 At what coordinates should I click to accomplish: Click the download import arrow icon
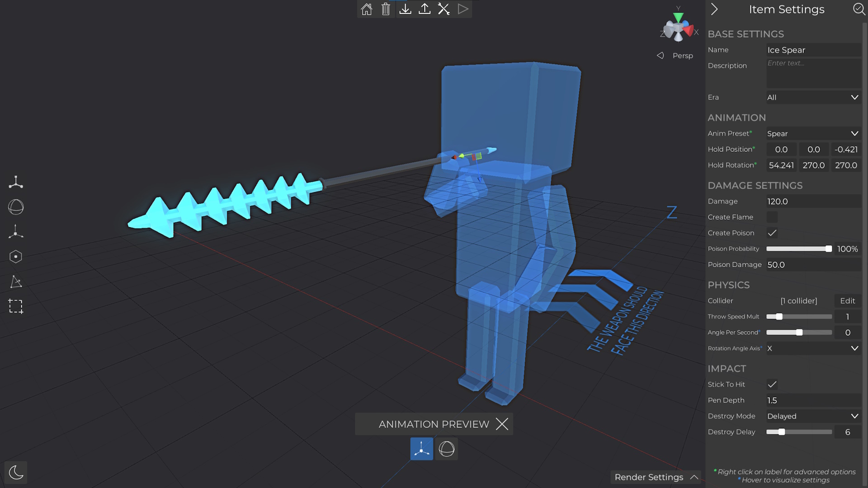(x=406, y=9)
